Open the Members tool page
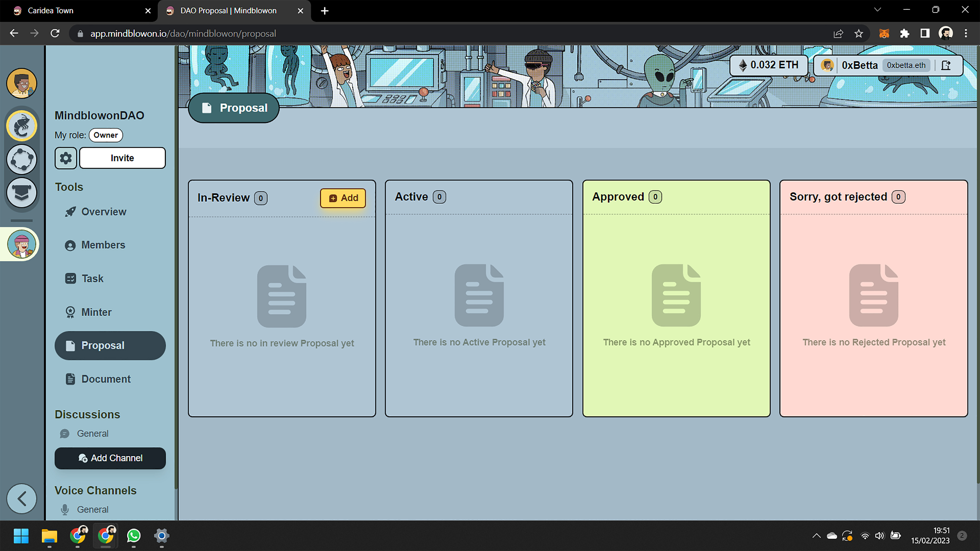 coord(103,245)
